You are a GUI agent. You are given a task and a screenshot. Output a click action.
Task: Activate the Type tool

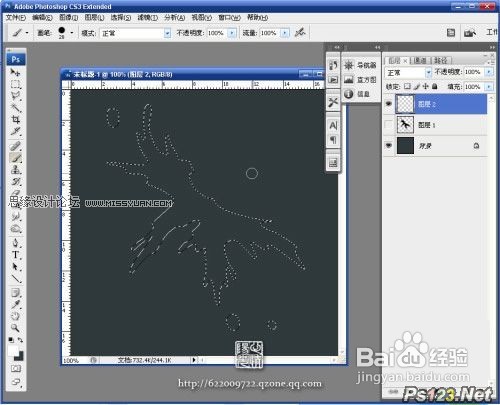coord(15,255)
